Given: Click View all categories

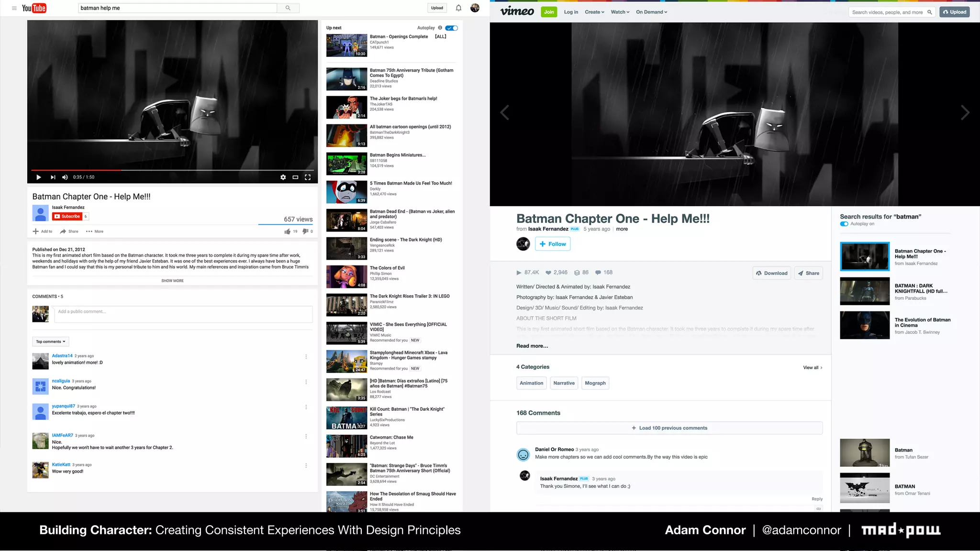Looking at the screenshot, I should 813,368.
